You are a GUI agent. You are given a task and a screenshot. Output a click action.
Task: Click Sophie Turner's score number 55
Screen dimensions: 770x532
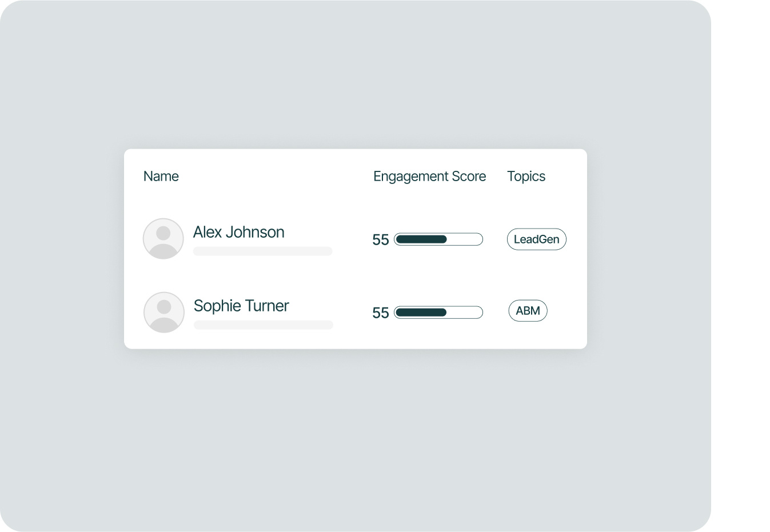[380, 313]
